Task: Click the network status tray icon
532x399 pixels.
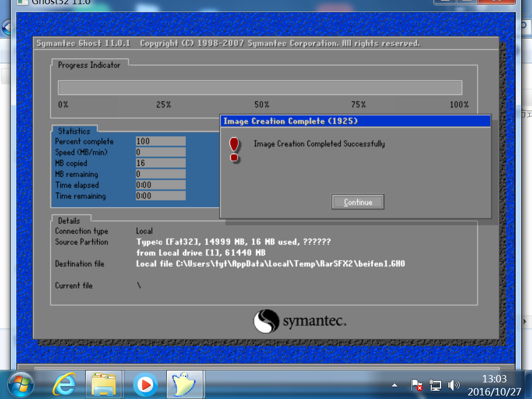Action: [x=435, y=385]
